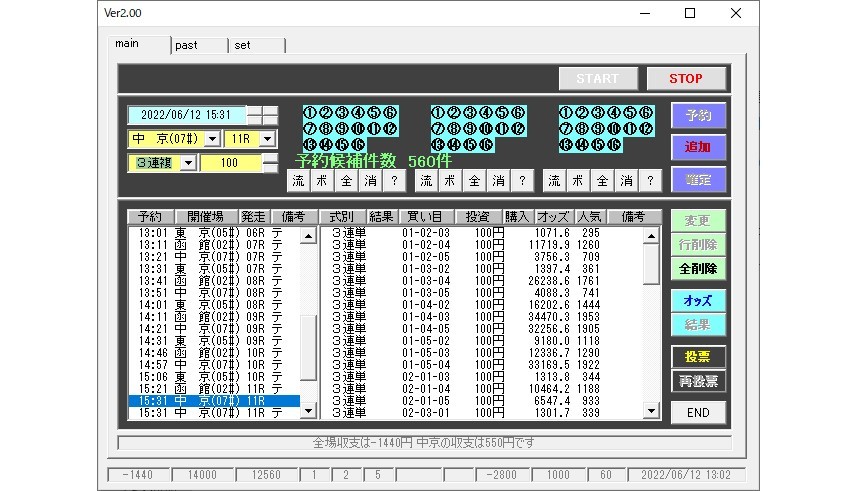The width and height of the screenshot is (856, 491).
Task: Click the 100 amount input field
Action: pos(230,163)
